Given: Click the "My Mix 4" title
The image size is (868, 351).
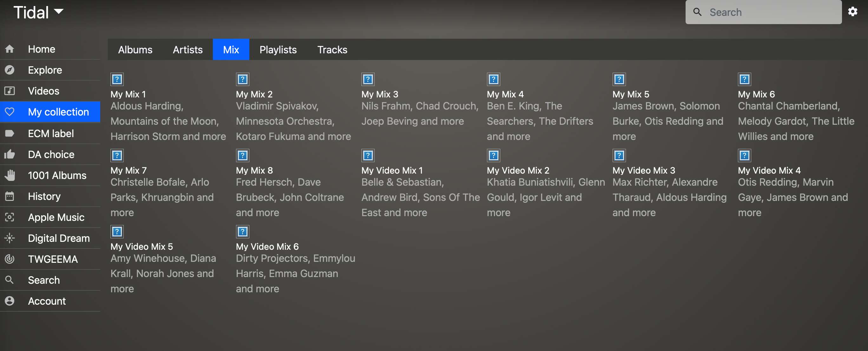Looking at the screenshot, I should point(505,94).
